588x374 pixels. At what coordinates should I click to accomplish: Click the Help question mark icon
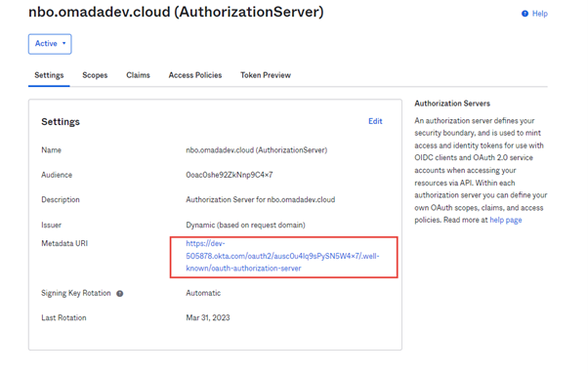[x=525, y=14]
